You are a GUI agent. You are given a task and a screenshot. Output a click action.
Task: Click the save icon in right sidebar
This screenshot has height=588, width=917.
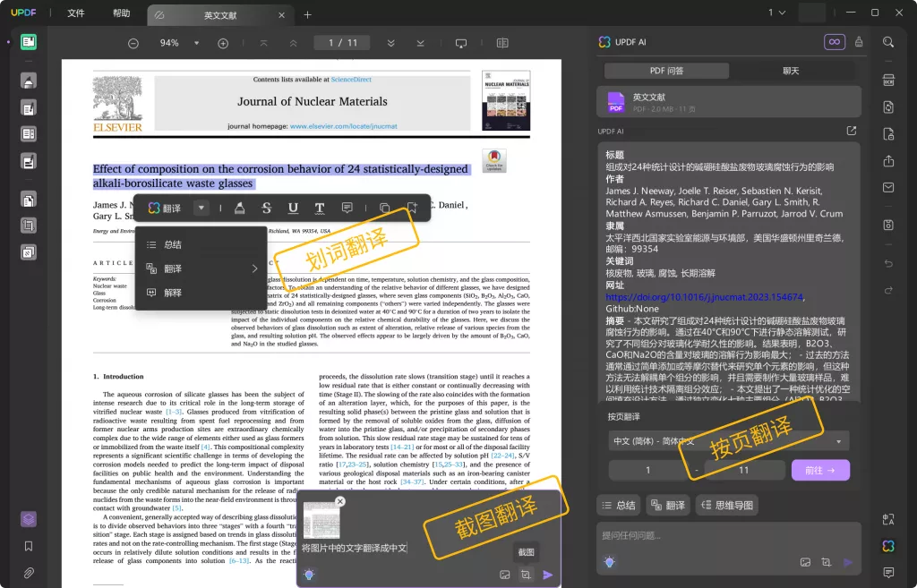(x=888, y=225)
